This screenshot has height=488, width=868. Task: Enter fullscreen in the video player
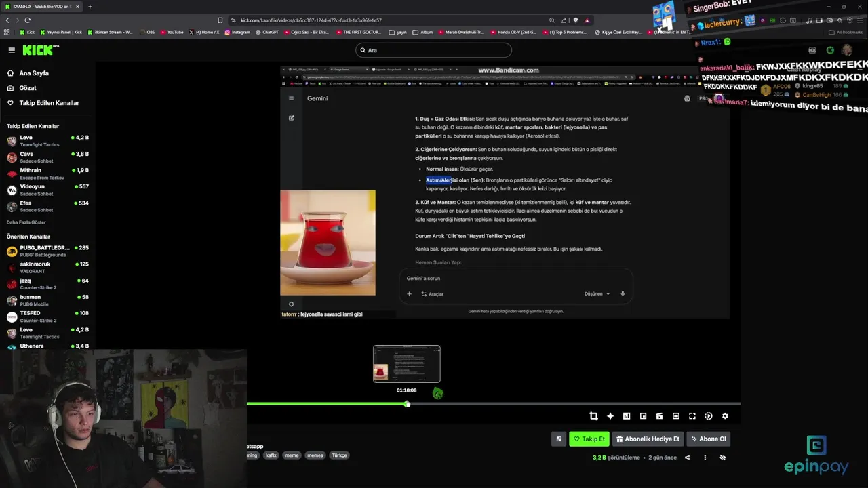coord(692,416)
